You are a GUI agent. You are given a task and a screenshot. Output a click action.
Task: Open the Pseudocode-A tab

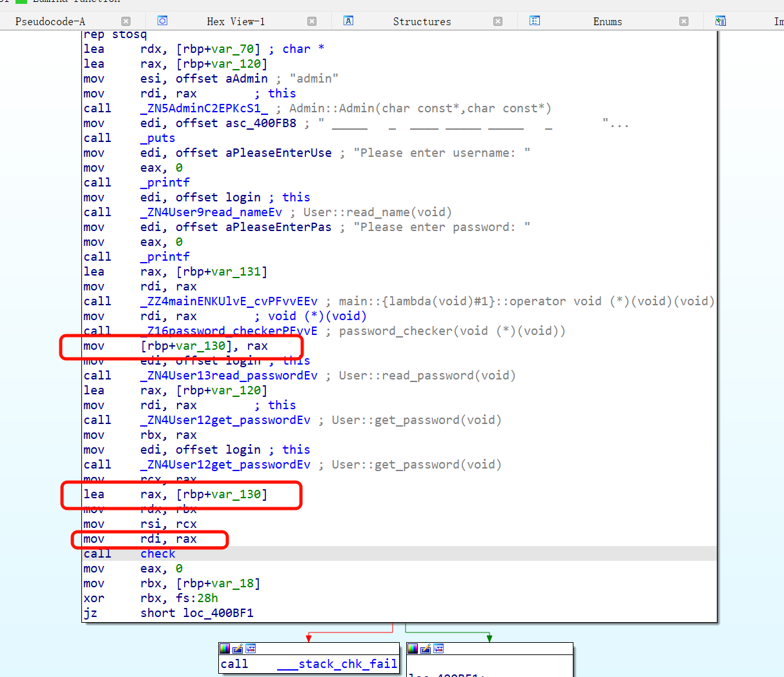50,21
